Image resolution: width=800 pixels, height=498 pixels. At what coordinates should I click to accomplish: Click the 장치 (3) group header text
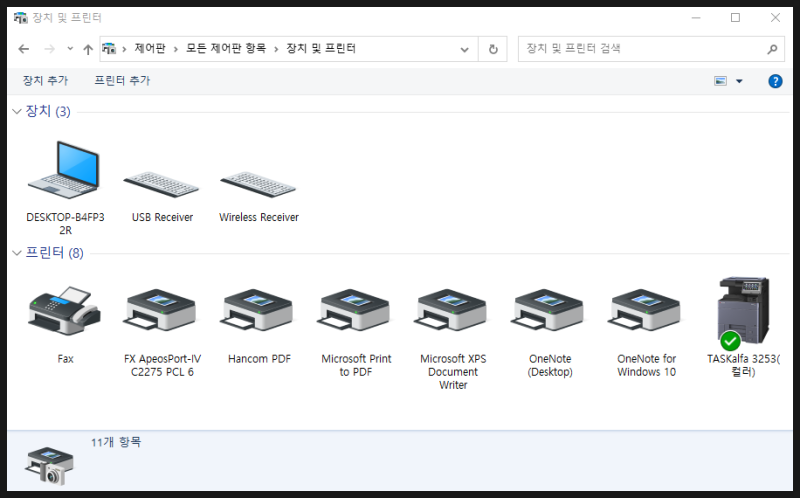coord(48,111)
